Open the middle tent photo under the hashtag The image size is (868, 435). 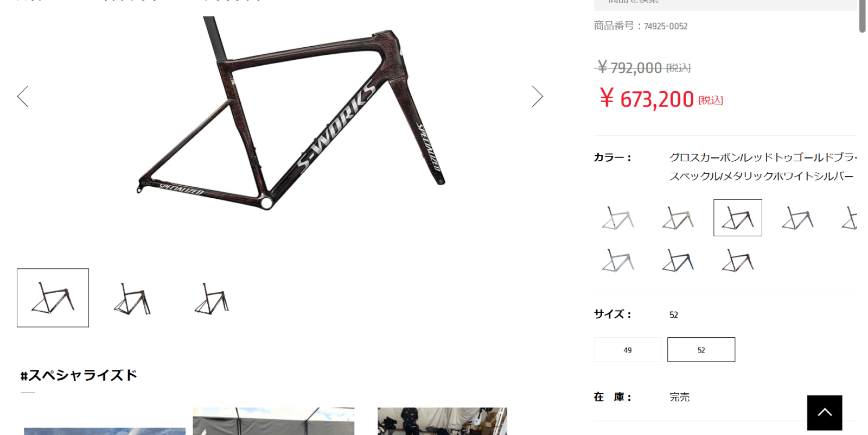273,421
